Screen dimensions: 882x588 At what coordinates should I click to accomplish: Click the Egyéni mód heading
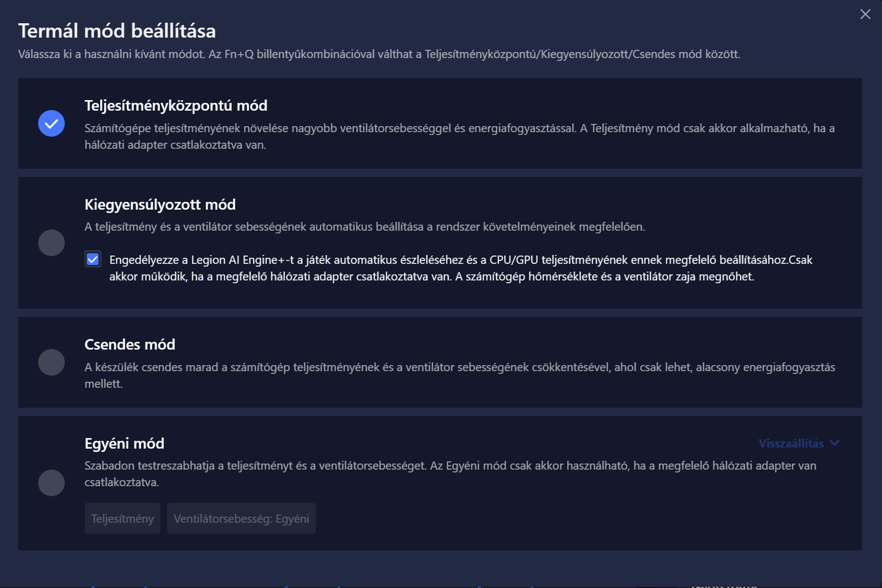click(x=124, y=444)
